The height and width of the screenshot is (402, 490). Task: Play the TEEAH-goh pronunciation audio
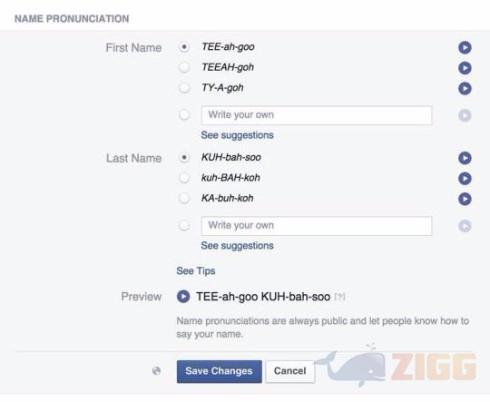pos(465,68)
